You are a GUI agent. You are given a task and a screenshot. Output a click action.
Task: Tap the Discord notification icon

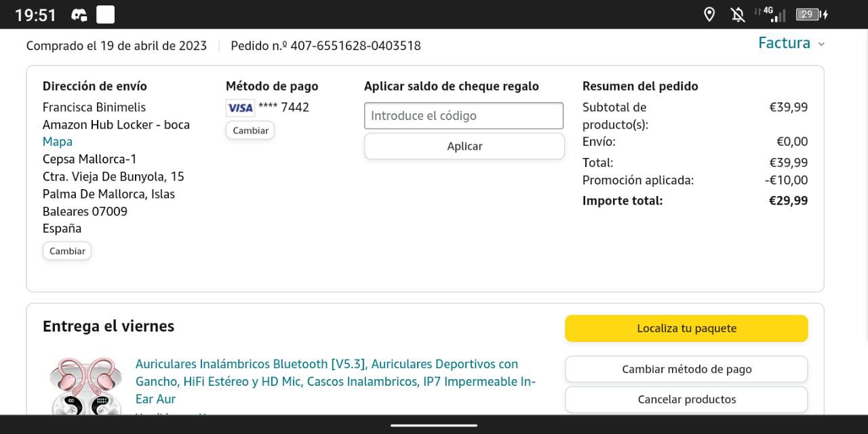pos(79,15)
